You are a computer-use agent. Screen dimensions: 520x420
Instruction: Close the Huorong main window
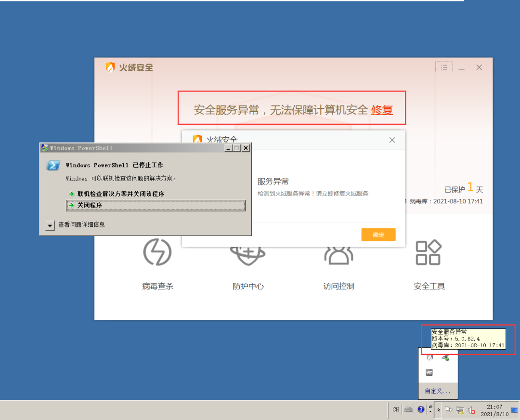pos(479,67)
